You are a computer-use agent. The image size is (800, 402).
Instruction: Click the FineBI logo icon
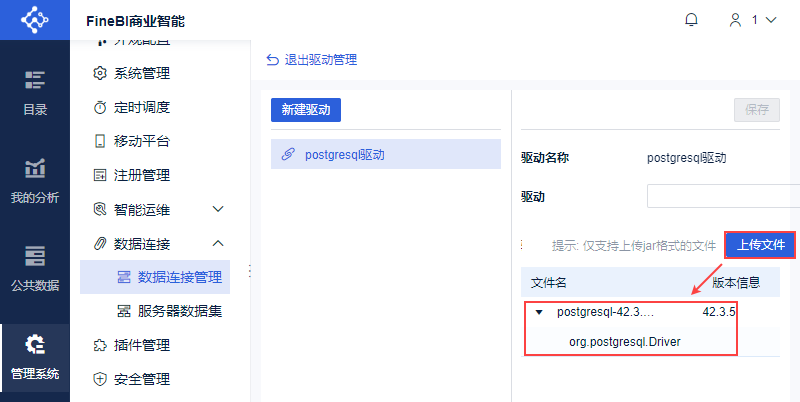pyautogui.click(x=34, y=19)
